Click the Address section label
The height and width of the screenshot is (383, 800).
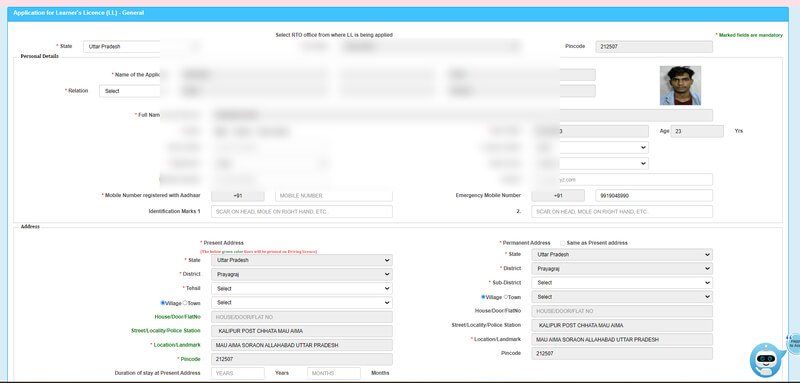pos(30,226)
